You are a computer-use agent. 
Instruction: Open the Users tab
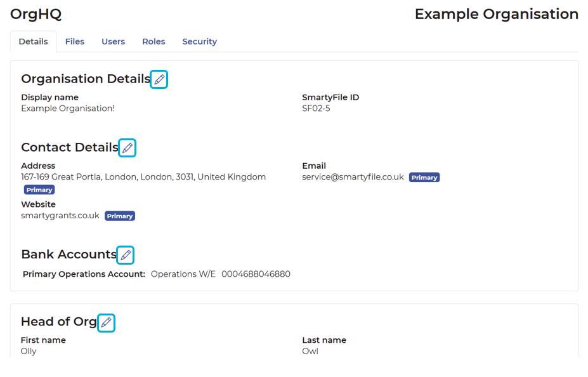(113, 41)
